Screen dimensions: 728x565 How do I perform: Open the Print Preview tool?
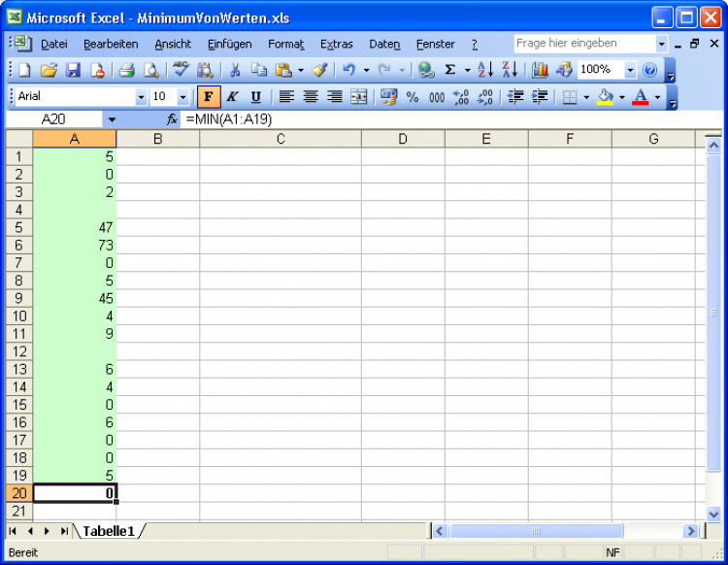tap(150, 70)
